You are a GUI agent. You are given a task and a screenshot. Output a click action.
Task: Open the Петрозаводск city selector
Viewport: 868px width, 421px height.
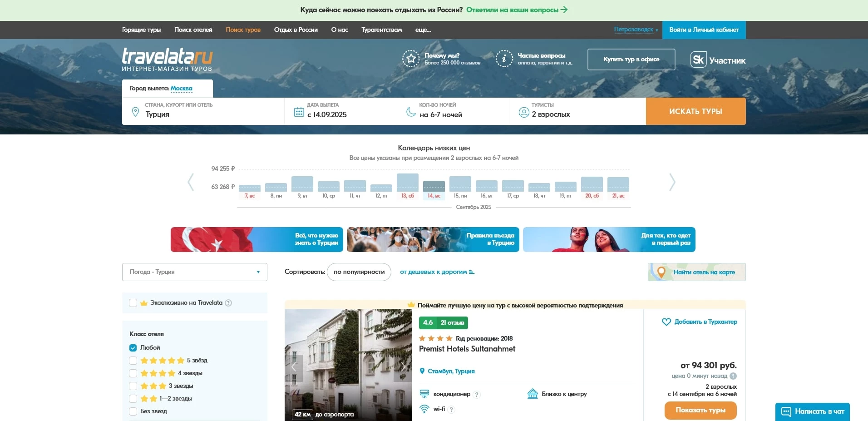(x=636, y=30)
